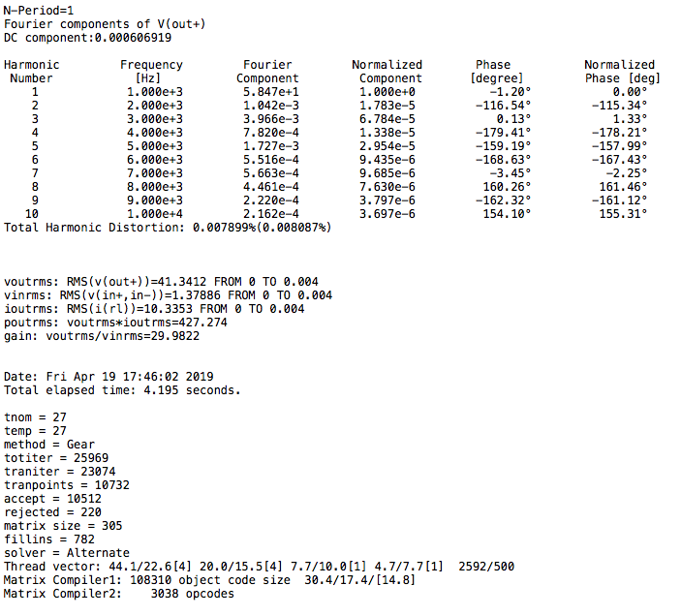Select the solver = Alternate line
This screenshot has width=681, height=616.
(67, 553)
